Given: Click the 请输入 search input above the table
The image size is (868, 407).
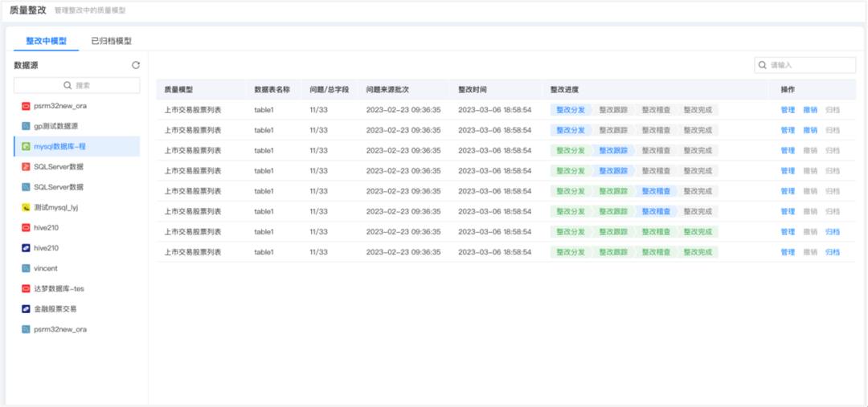Looking at the screenshot, I should [x=809, y=65].
